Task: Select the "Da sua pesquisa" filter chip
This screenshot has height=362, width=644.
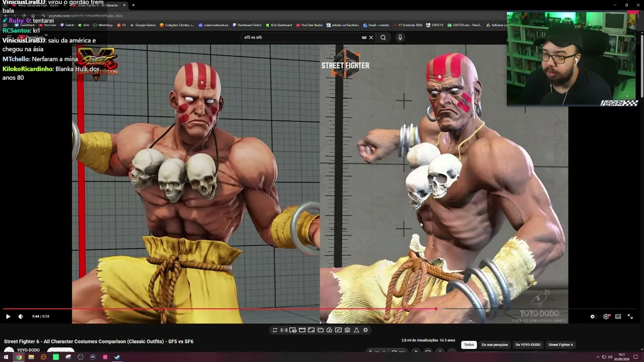Action: (495, 345)
